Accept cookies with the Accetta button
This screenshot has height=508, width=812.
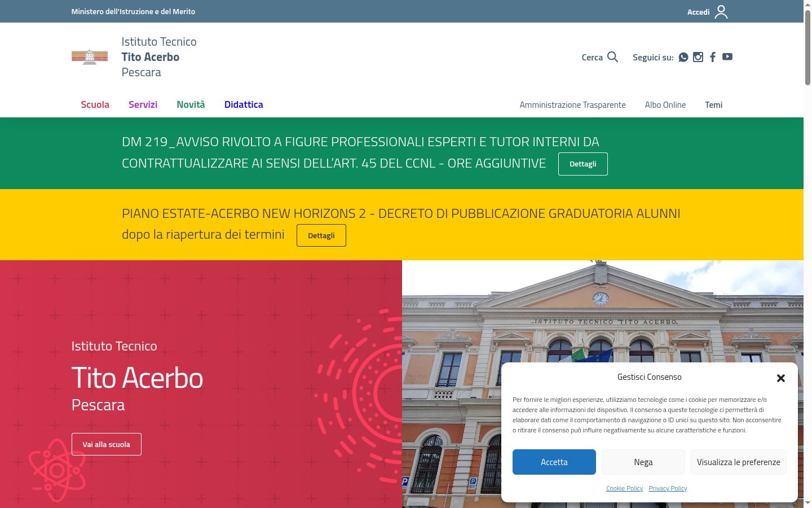coord(554,462)
